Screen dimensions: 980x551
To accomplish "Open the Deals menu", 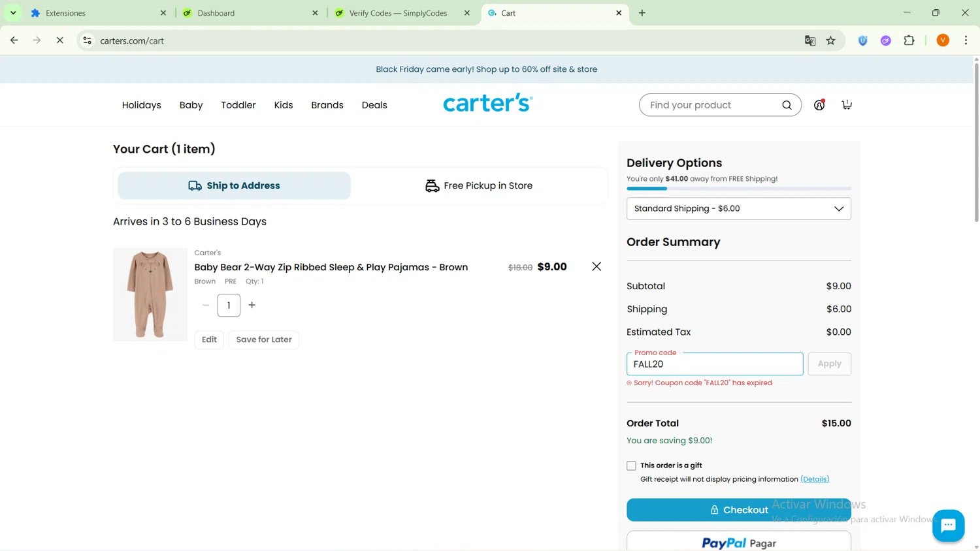I will pos(374,105).
